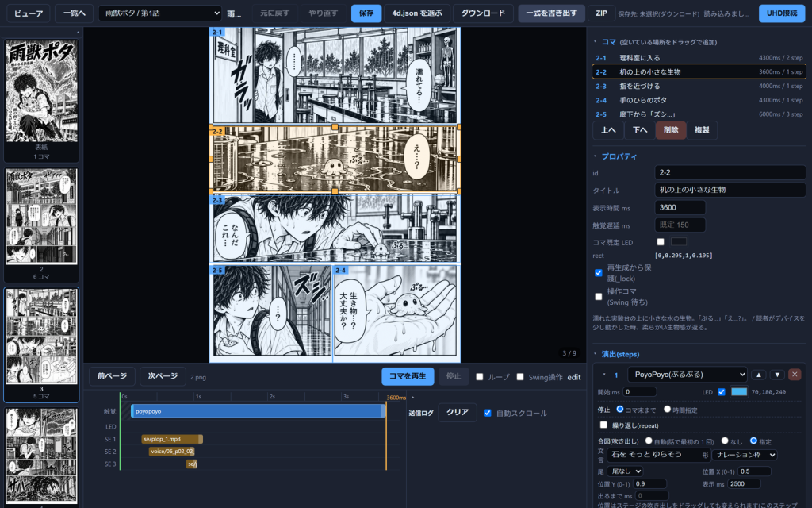Screen dimensions: 812x508
Task: Click the ダウンロード button
Action: (x=483, y=13)
